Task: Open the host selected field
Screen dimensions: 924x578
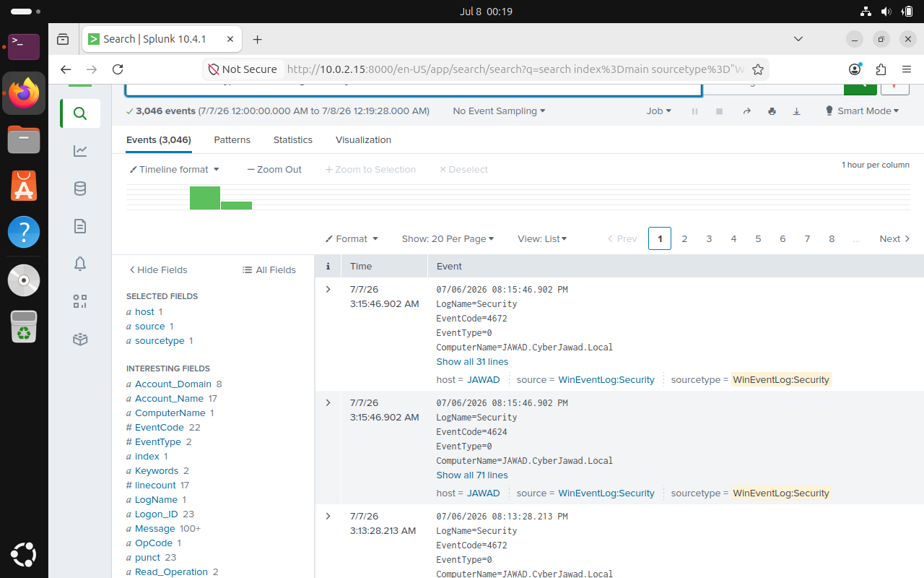Action: (144, 311)
